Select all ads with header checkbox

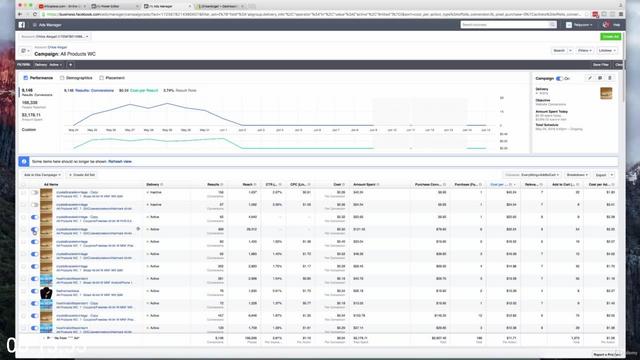pos(23,184)
